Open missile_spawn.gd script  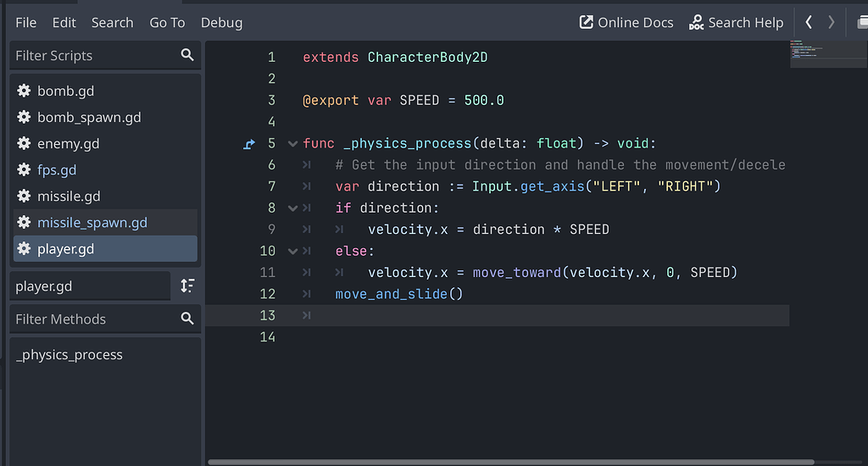92,222
